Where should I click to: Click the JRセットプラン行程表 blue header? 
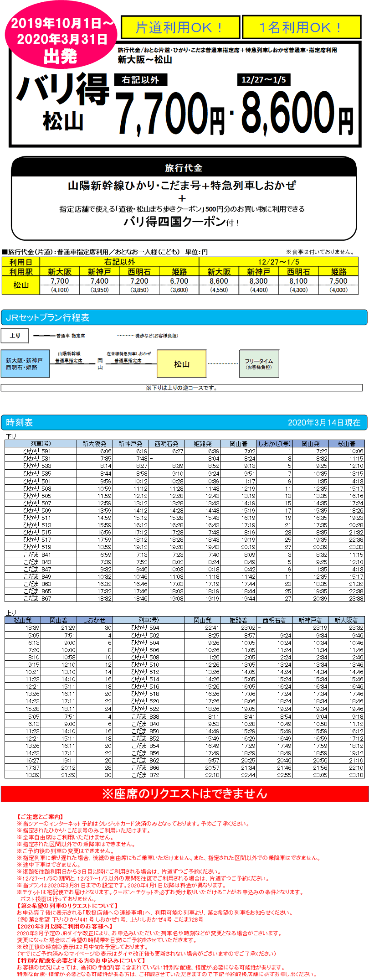pyautogui.click(x=184, y=317)
